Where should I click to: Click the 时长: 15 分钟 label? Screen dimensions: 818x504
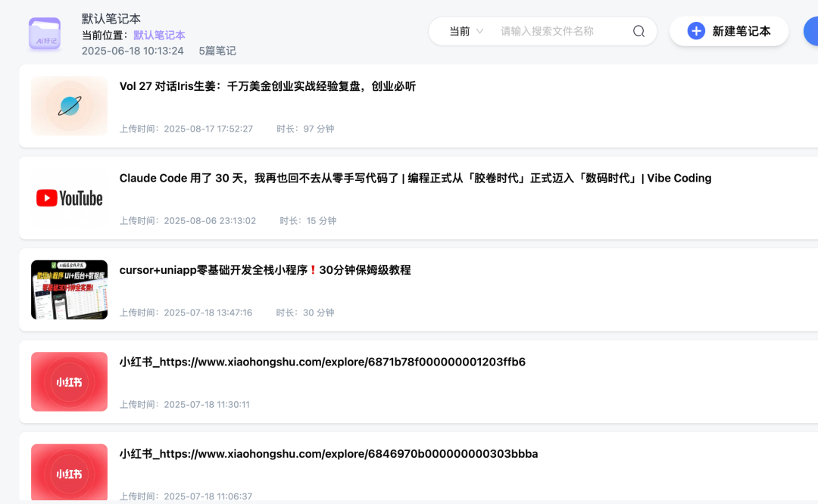(308, 220)
